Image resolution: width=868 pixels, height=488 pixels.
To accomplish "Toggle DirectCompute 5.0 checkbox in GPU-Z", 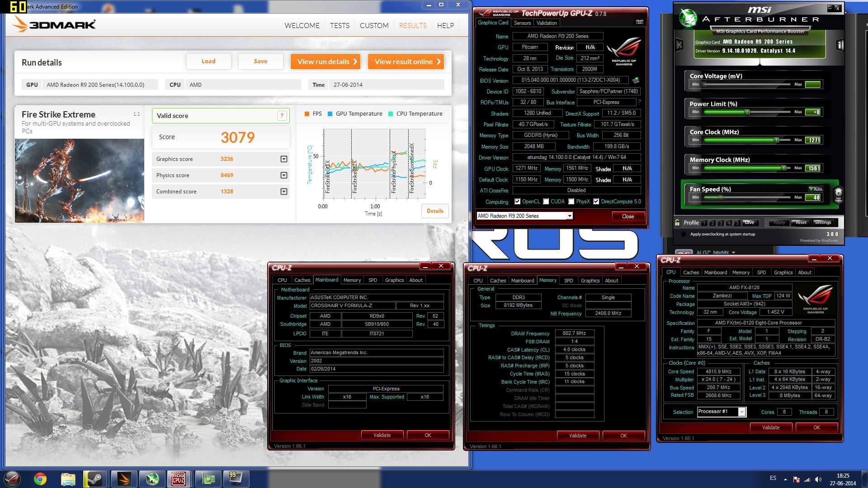I will coord(596,202).
